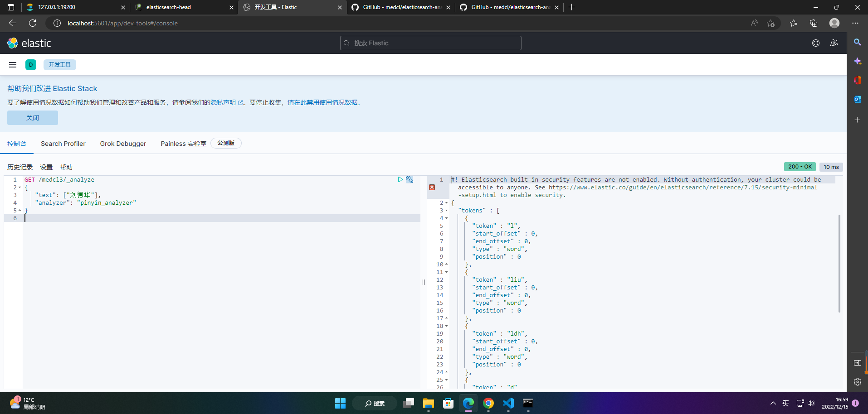
Task: Open the Edge sidebar Discover sparkle icon
Action: pos(857,61)
